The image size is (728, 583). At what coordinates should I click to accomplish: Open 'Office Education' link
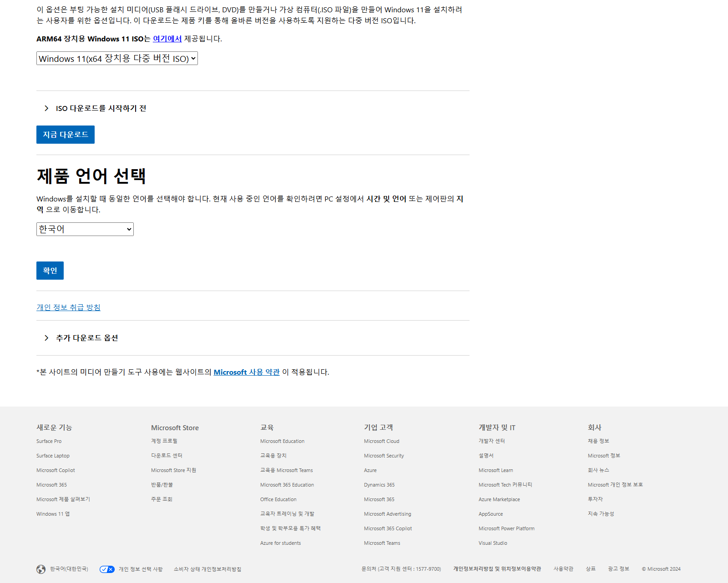point(278,499)
